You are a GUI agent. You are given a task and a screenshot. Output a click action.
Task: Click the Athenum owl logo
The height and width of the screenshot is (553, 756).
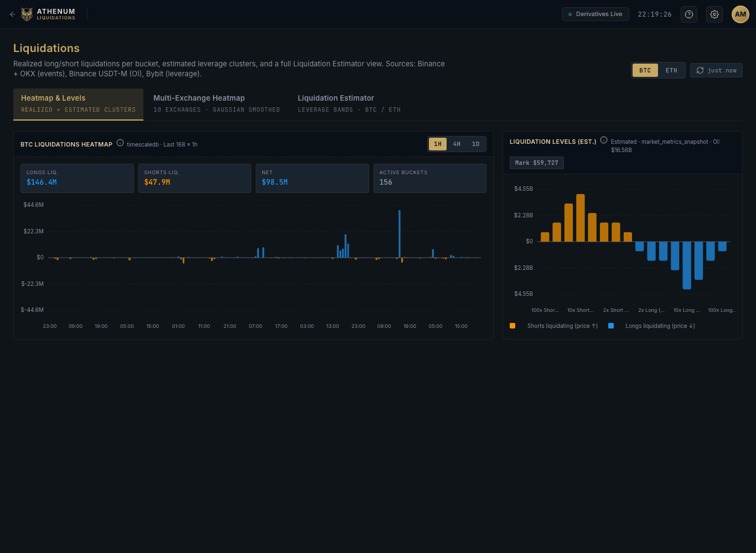(x=27, y=14)
